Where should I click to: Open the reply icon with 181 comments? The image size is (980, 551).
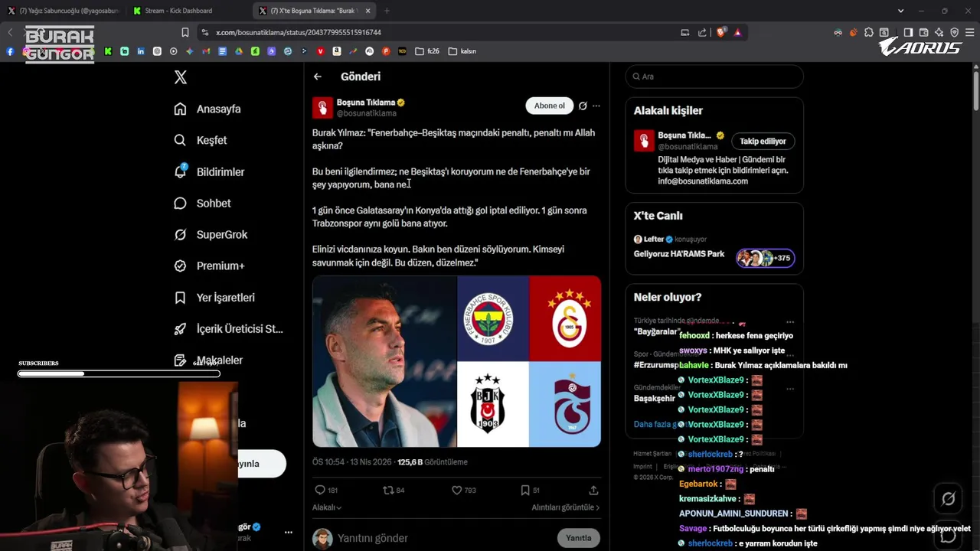click(326, 490)
